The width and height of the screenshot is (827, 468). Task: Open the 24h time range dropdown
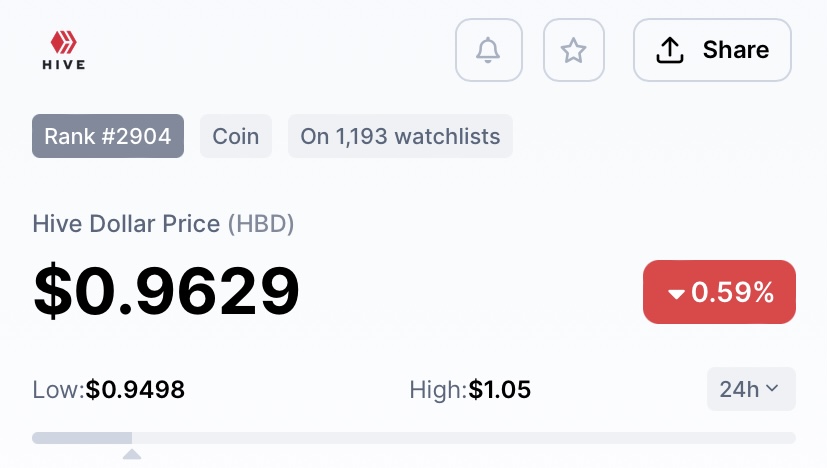pos(751,389)
